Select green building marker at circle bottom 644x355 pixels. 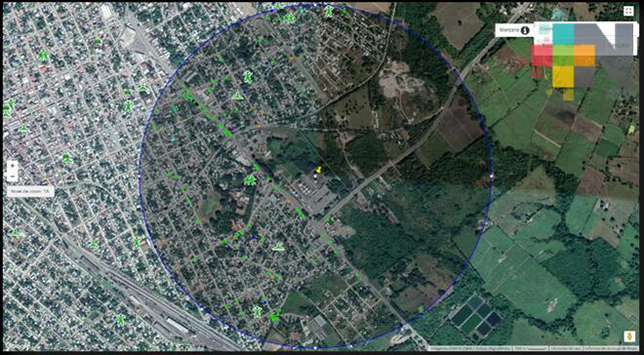[x=257, y=312]
